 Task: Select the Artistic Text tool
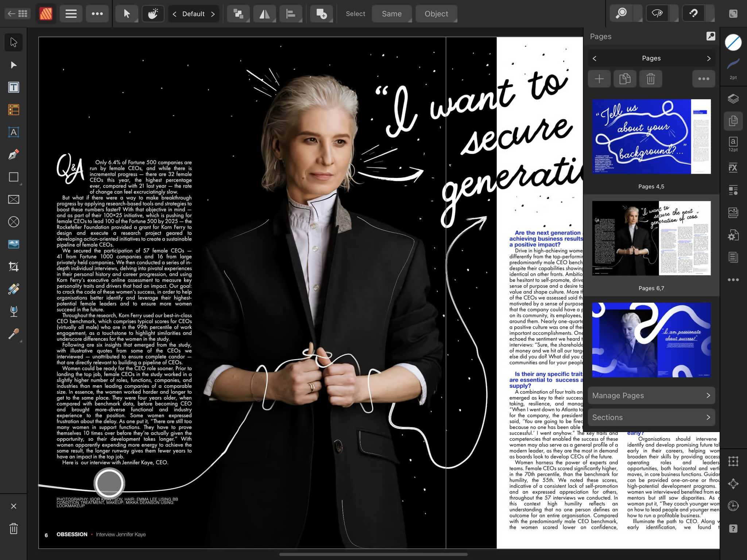pyautogui.click(x=13, y=132)
